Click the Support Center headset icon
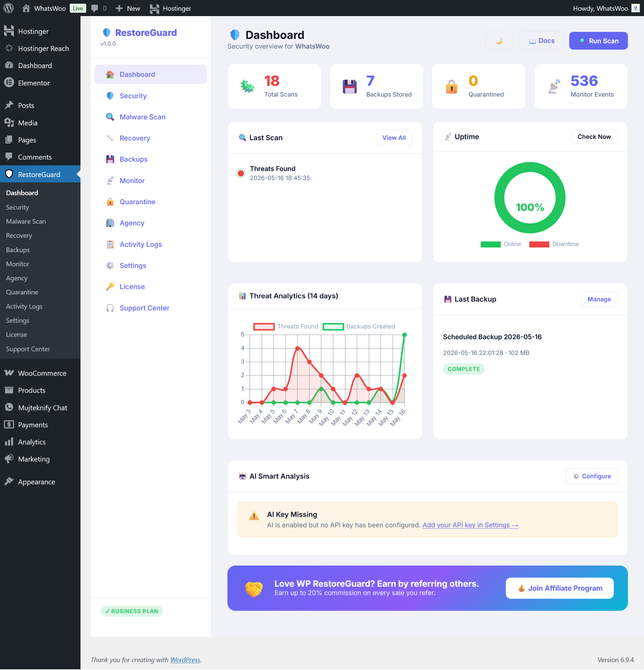 [x=110, y=308]
